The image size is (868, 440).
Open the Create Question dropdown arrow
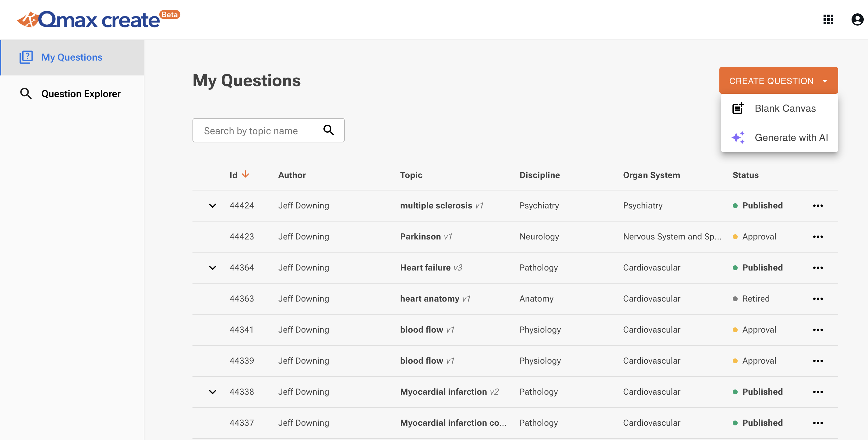(824, 80)
